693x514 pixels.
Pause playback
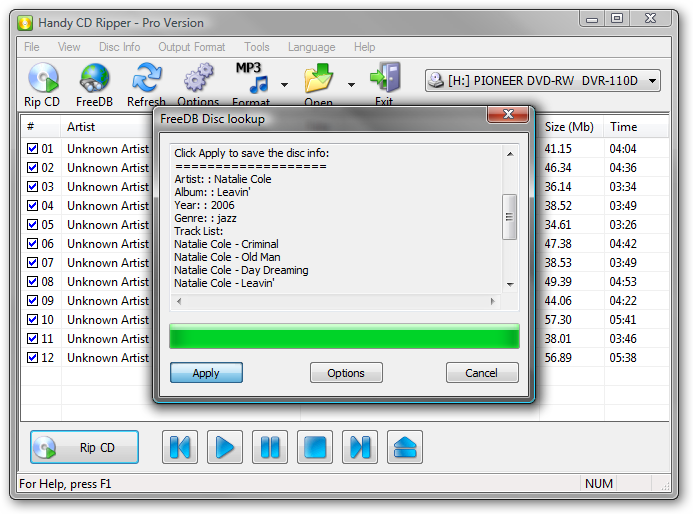(x=270, y=447)
